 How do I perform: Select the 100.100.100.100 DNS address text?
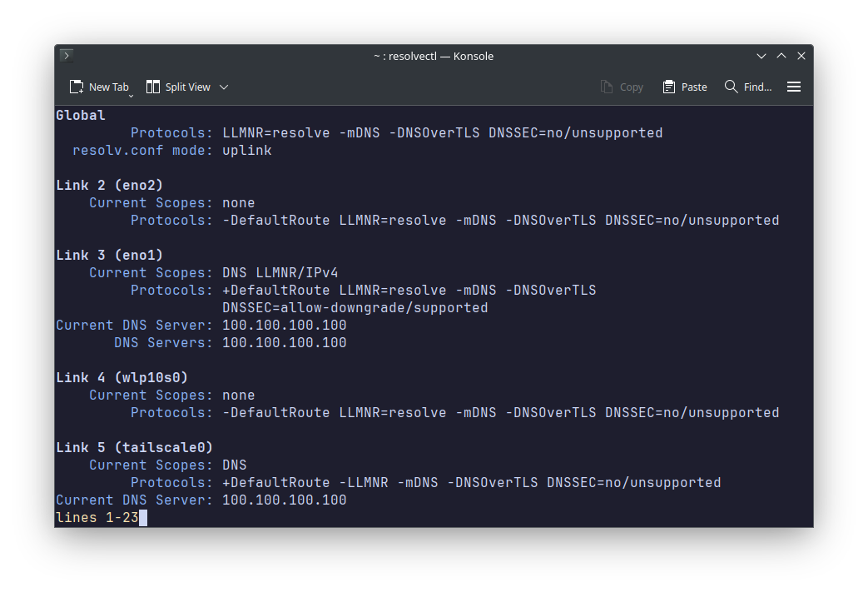click(x=284, y=325)
